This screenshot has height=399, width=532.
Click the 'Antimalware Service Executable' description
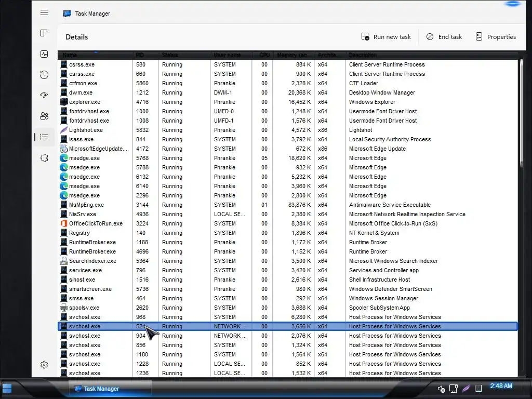(x=390, y=205)
